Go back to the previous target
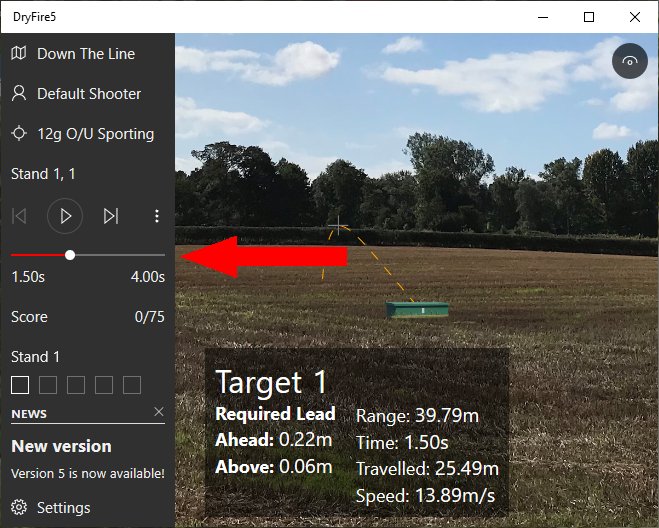Image resolution: width=659 pixels, height=528 pixels. (x=19, y=215)
